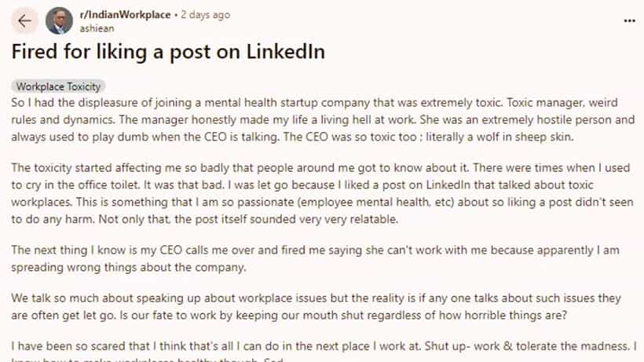Filter by the Workplace Toxicity flair

pos(58,86)
